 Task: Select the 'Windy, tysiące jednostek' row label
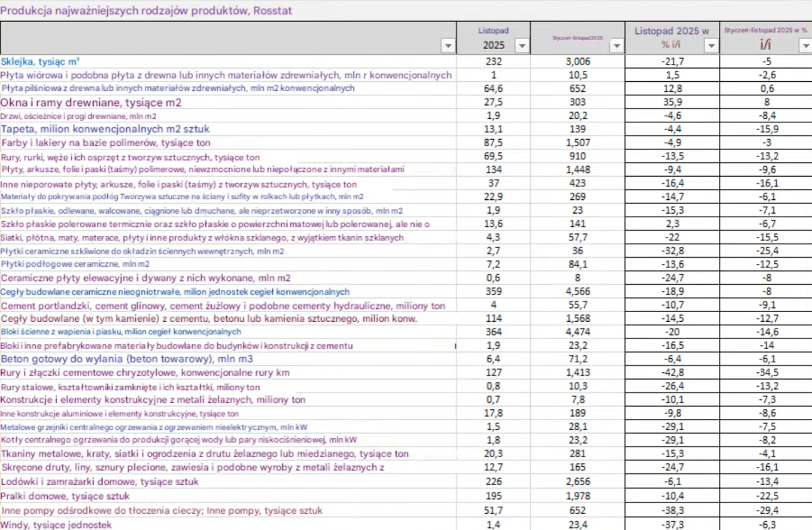56,525
